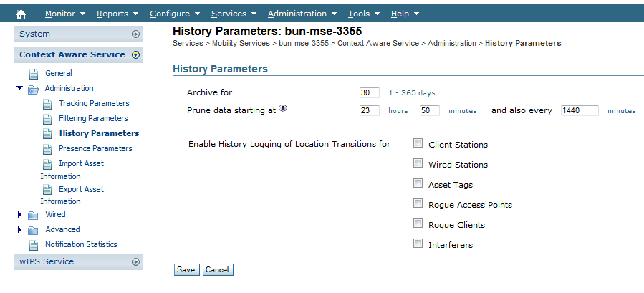Tick the Rogue Clients checkbox
The image size is (644, 293).
418,224
